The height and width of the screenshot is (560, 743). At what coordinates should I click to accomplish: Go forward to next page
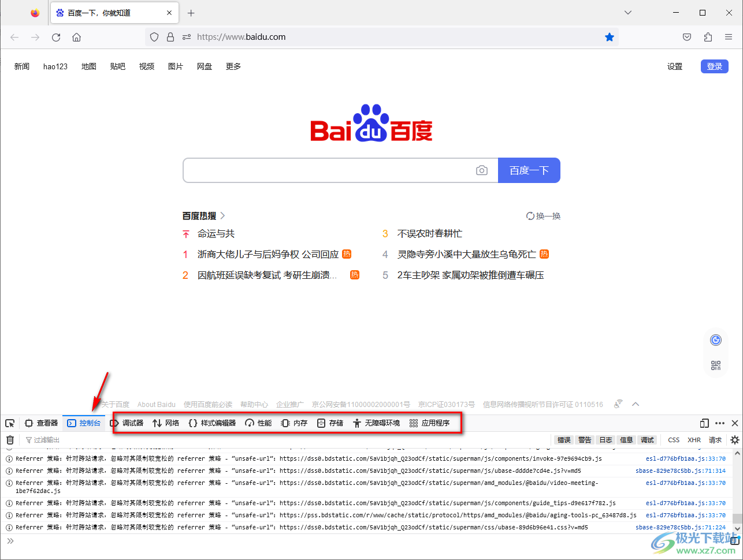pos(35,37)
